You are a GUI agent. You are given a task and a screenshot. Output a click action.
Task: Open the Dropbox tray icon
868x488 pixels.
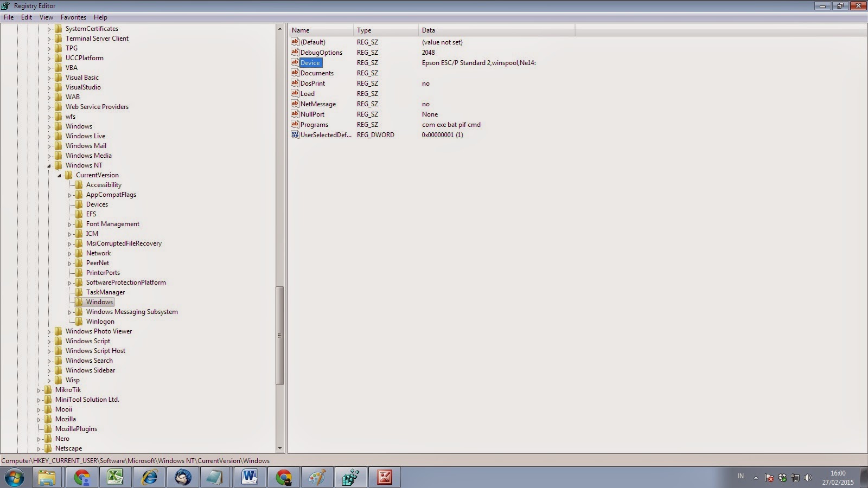tap(782, 478)
